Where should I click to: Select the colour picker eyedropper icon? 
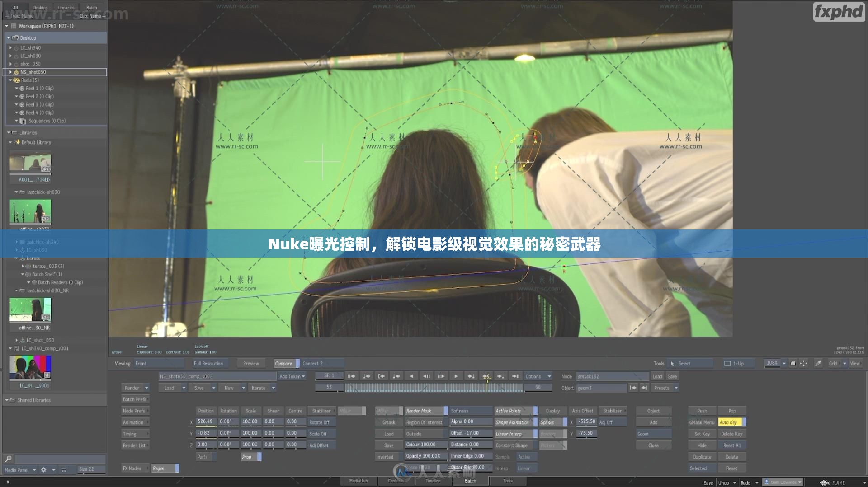[x=818, y=363]
